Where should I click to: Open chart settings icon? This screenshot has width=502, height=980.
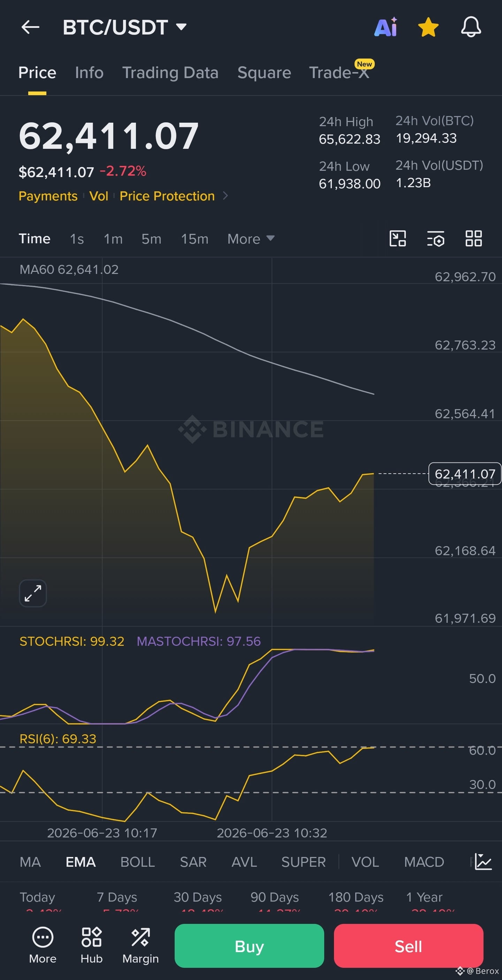(x=435, y=239)
